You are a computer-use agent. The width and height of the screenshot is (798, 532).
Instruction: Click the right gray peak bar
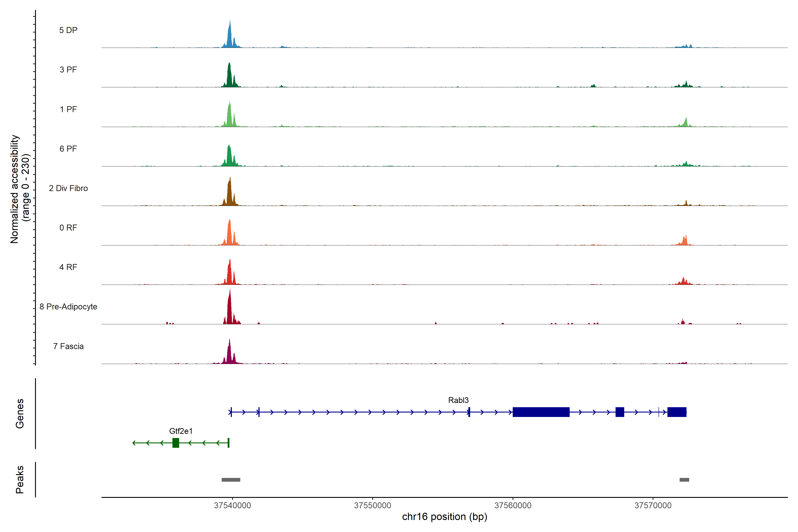coord(684,480)
